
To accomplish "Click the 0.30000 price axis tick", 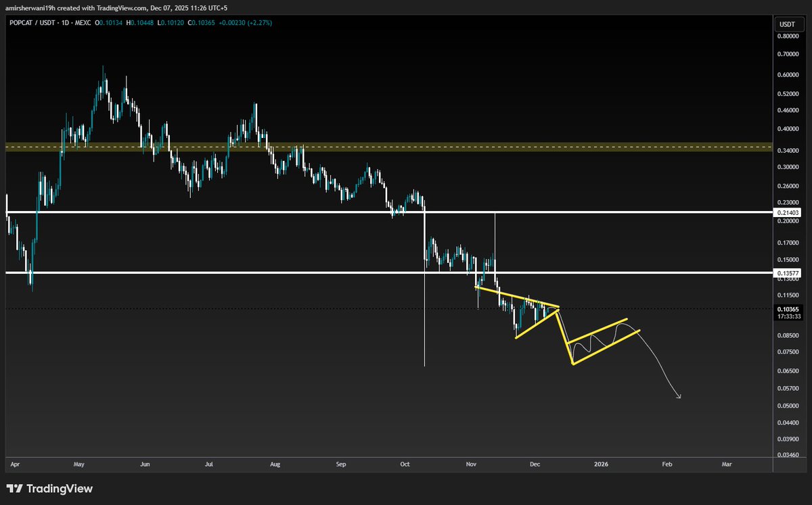I will tap(787, 167).
